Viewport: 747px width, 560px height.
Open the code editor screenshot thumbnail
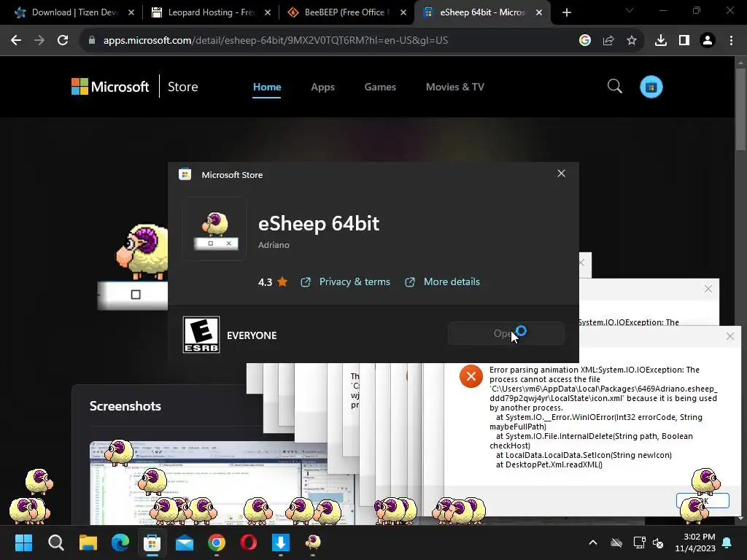tap(222, 483)
